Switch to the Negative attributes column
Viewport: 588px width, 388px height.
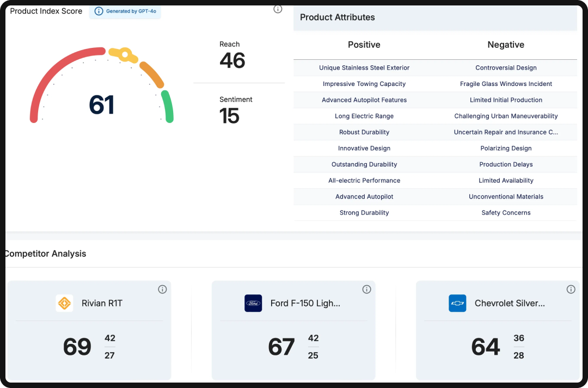[x=506, y=45]
